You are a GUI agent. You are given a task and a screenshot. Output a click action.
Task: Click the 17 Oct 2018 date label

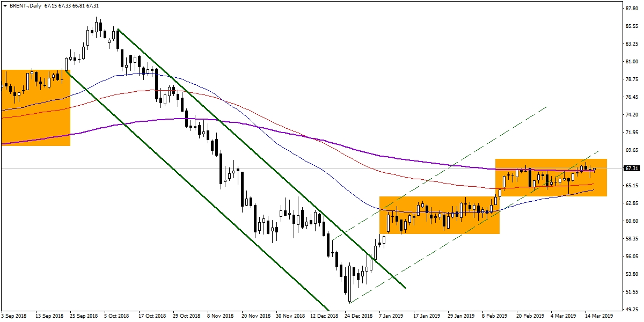coord(153,316)
